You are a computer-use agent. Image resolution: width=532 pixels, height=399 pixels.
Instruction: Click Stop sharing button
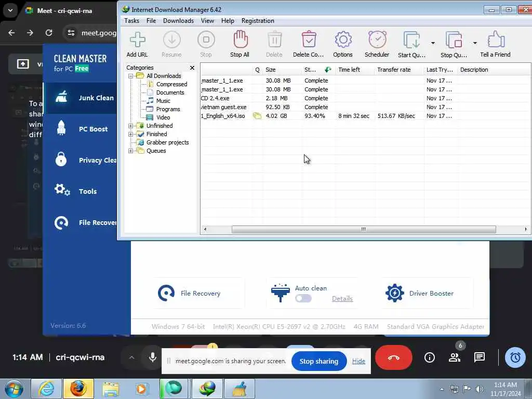(319, 362)
